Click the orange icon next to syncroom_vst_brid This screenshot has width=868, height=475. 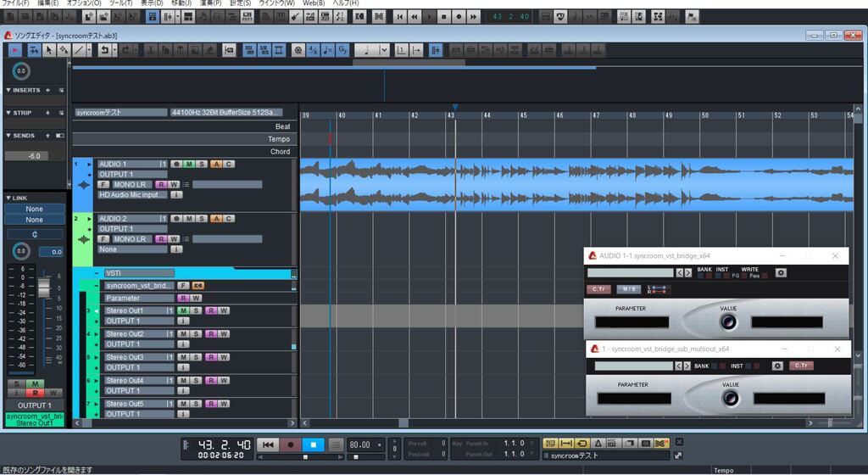coord(198,286)
